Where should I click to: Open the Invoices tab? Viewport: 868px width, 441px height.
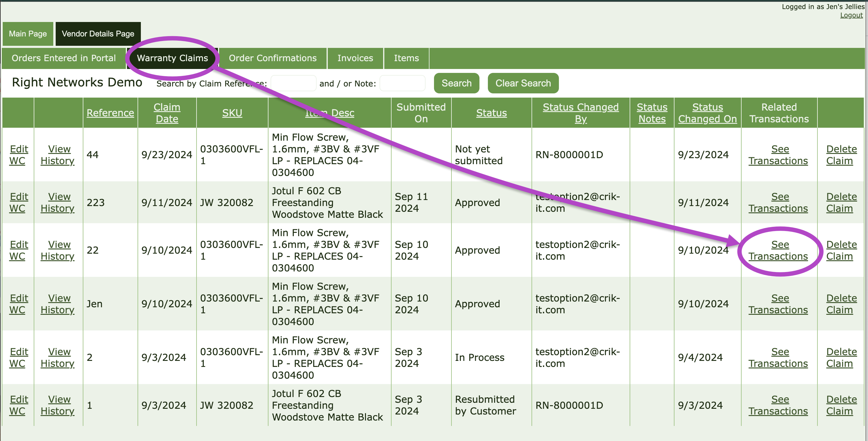coord(355,58)
